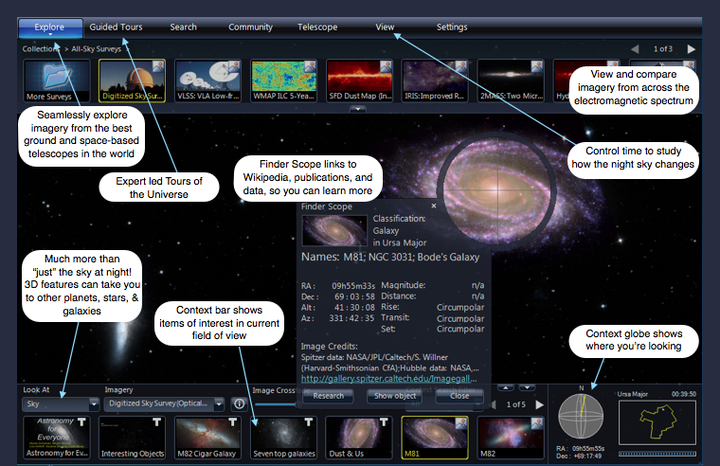The width and height of the screenshot is (720, 466).
Task: Click the Close button in Finder Scope
Action: coord(460,396)
